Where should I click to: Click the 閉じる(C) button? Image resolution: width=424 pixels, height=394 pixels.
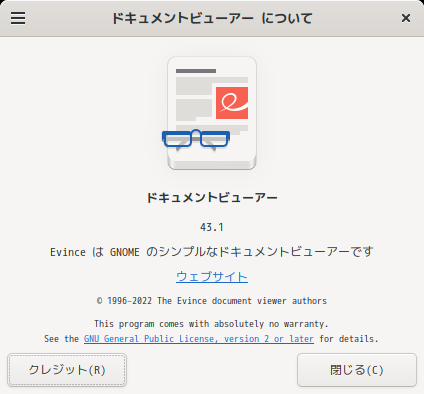(x=357, y=370)
